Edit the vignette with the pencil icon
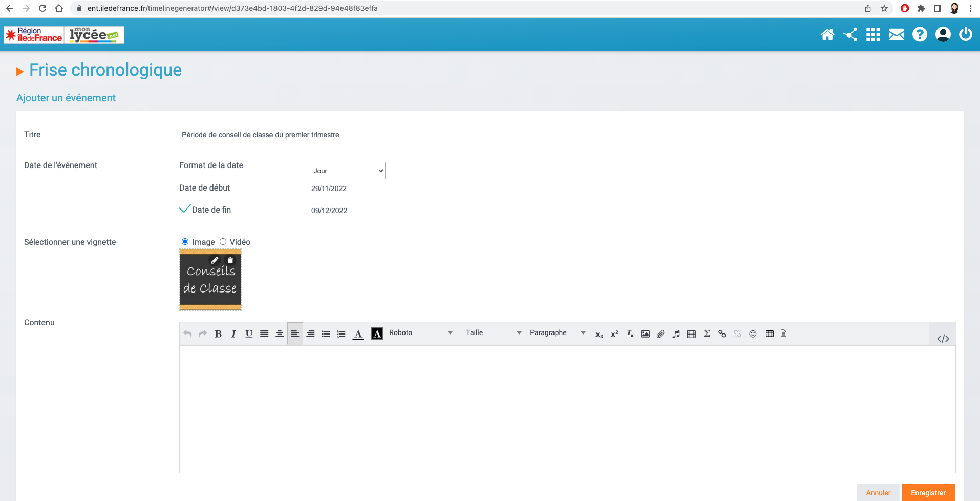980x501 pixels. click(x=215, y=260)
